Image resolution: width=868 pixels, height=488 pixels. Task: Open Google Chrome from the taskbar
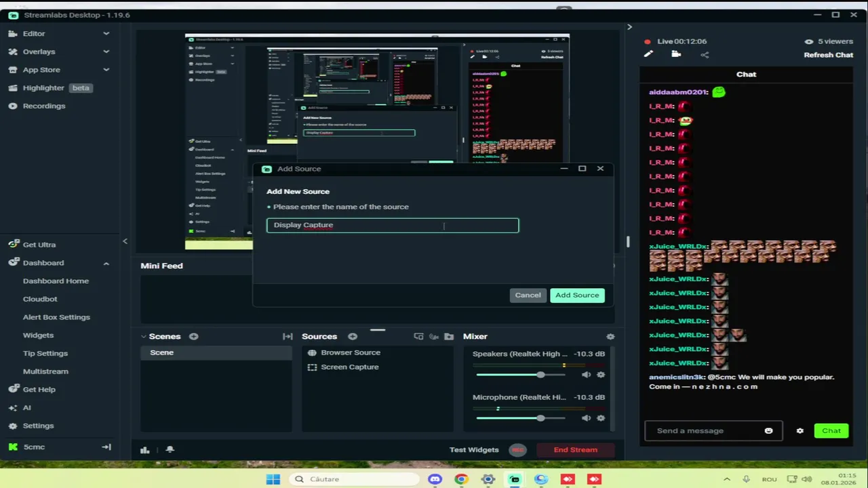(x=461, y=479)
